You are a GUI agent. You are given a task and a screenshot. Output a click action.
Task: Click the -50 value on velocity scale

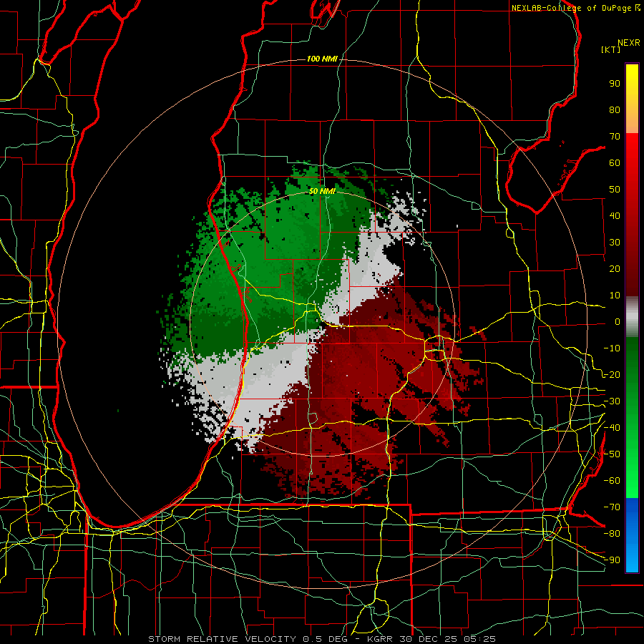click(x=612, y=454)
